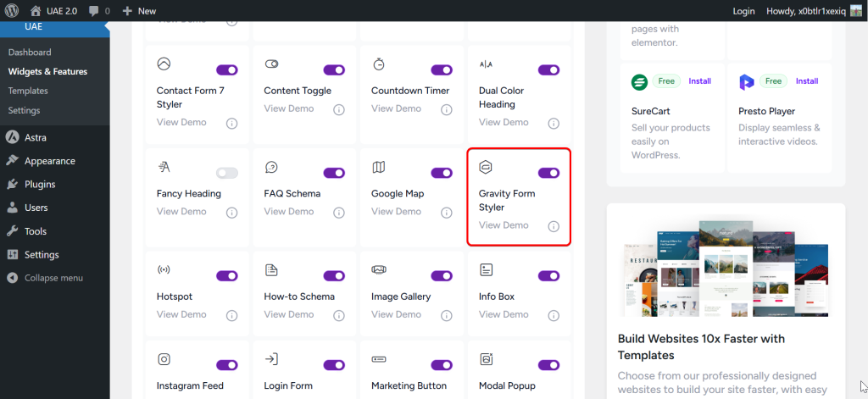Click the Image Gallery widget icon
The image size is (868, 399).
click(x=379, y=269)
